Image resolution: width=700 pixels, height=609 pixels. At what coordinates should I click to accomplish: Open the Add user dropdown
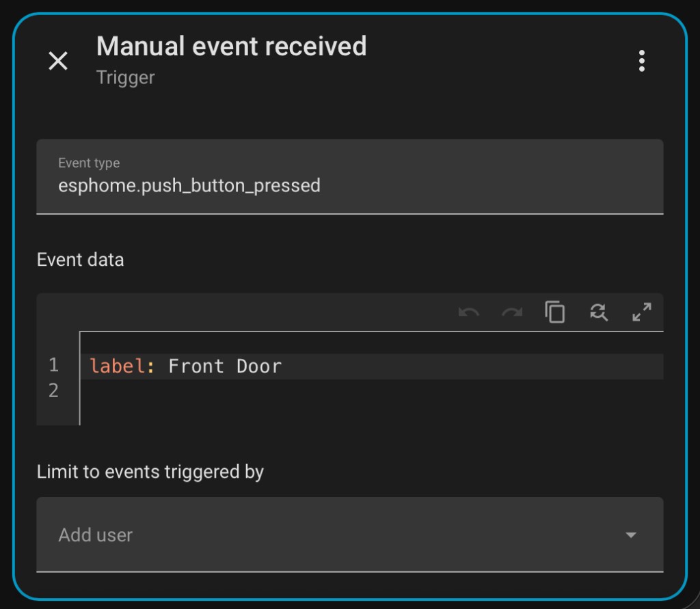(x=350, y=535)
